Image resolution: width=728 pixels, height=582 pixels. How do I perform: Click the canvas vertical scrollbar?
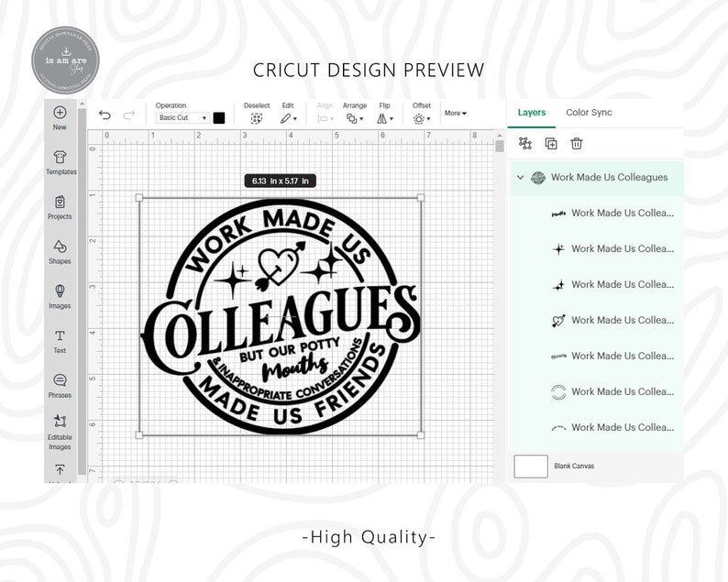500,147
